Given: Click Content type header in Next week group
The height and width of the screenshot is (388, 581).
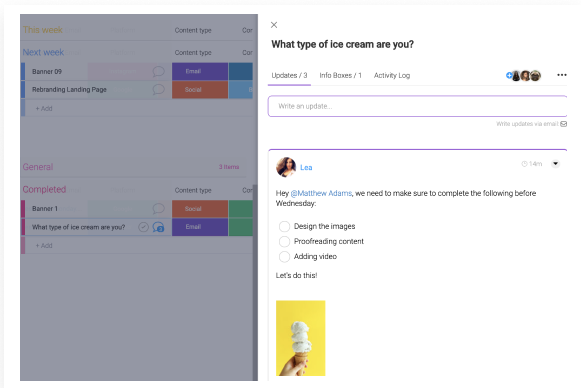Looking at the screenshot, I should (193, 53).
